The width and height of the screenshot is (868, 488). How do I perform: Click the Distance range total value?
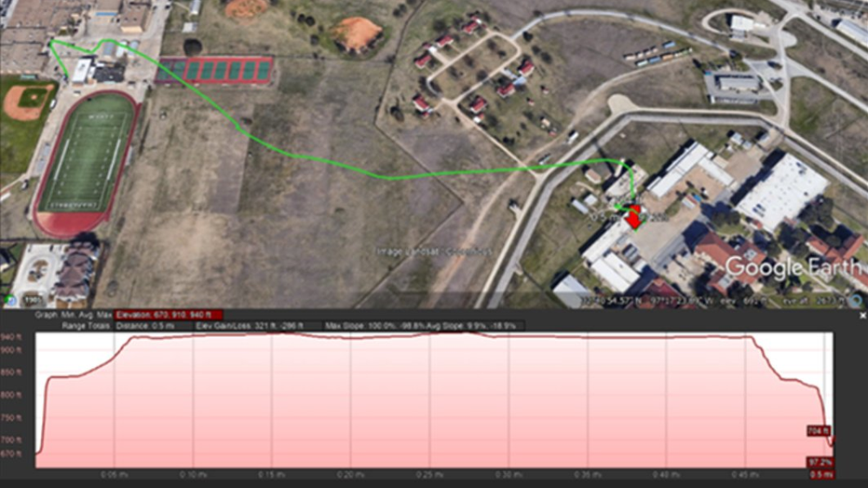click(145, 326)
